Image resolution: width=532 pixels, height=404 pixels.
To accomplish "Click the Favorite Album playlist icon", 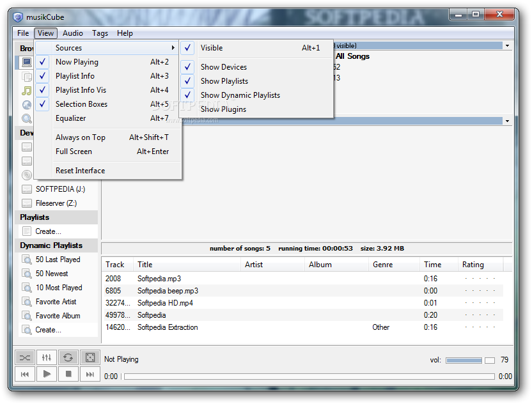I will (26, 316).
